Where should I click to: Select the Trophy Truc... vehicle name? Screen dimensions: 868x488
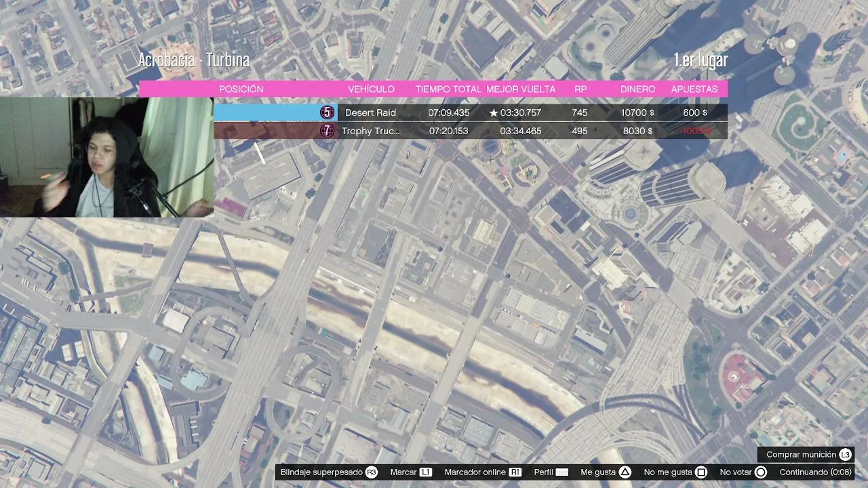click(371, 131)
